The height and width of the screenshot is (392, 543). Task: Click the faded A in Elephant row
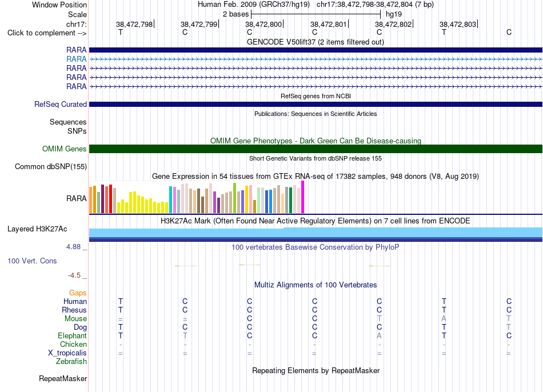tap(379, 335)
